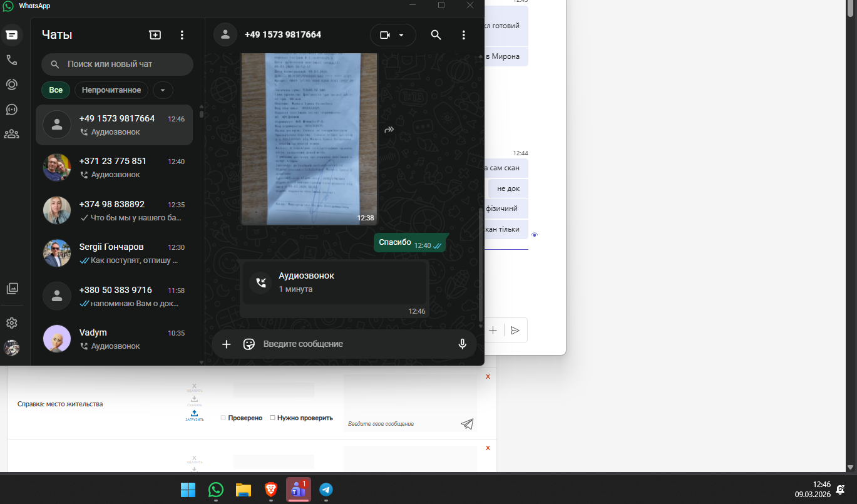
Task: Click the Справка: место жительства label
Action: tap(60, 404)
